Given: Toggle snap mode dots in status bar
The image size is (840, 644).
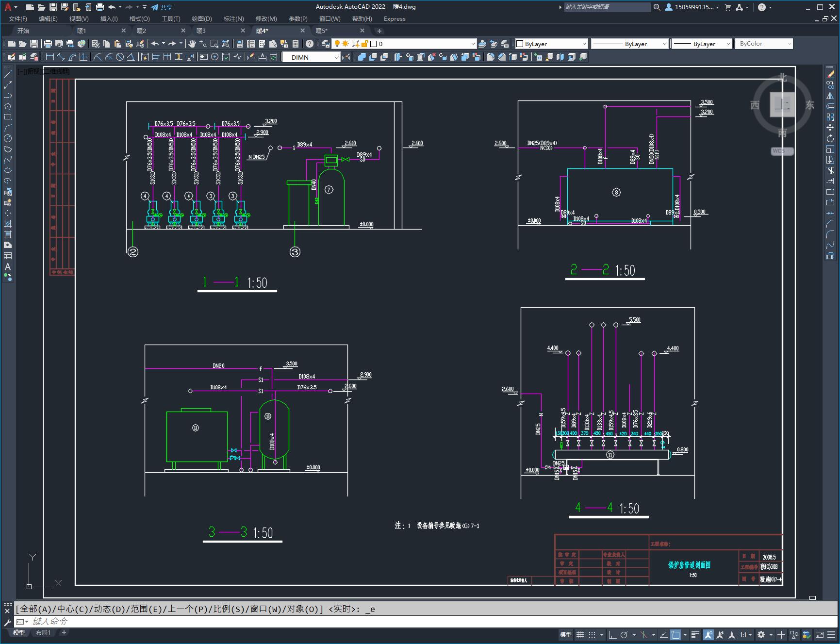Looking at the screenshot, I should pos(592,634).
